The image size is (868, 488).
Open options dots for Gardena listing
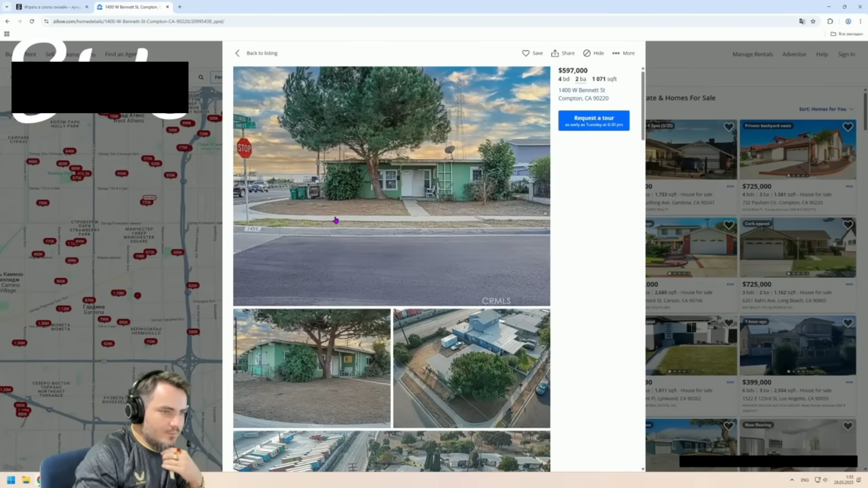[730, 186]
